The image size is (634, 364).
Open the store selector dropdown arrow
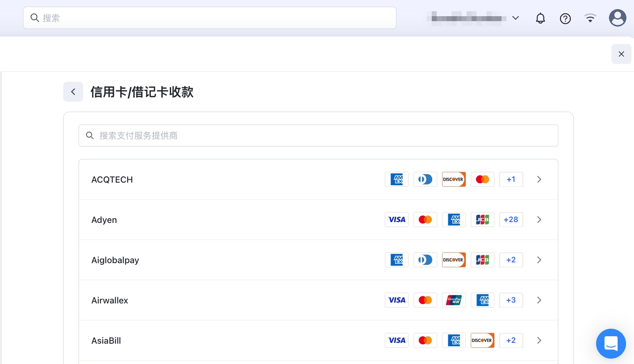pos(515,18)
